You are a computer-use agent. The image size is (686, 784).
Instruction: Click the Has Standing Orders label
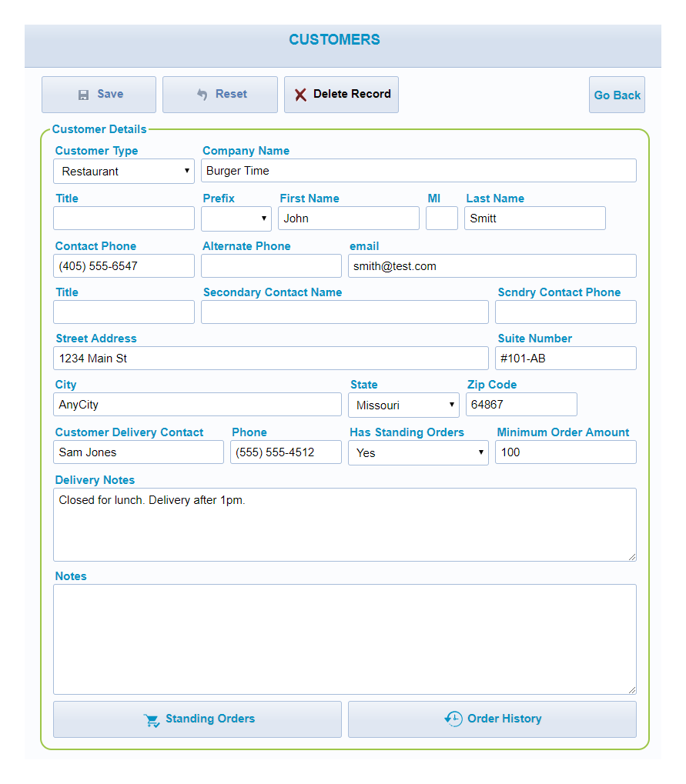(407, 432)
